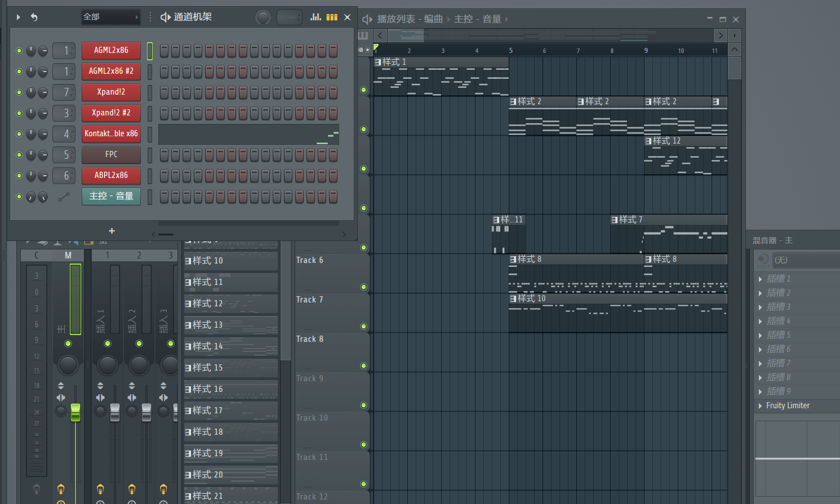840x504 pixels.
Task: Mute the FPC channel
Action: [19, 155]
